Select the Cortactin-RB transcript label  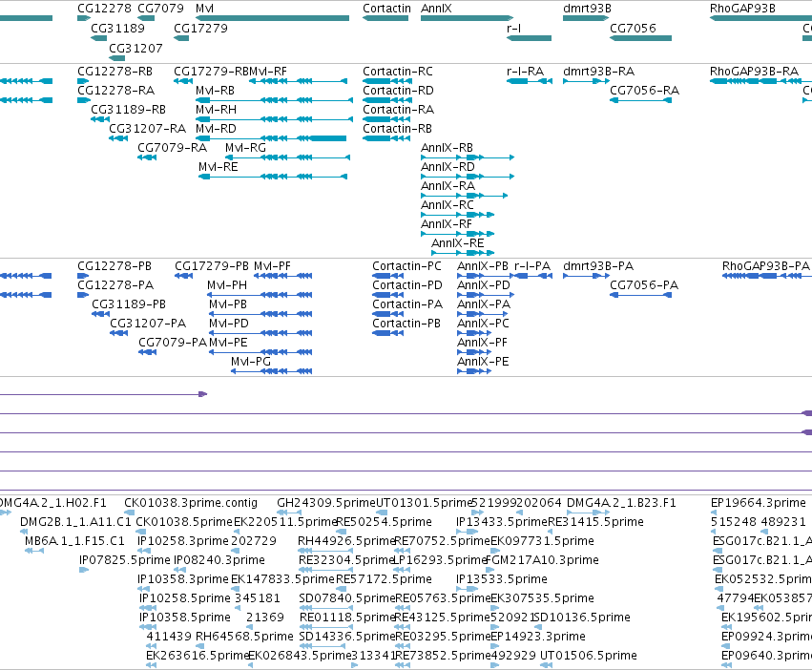(397, 129)
